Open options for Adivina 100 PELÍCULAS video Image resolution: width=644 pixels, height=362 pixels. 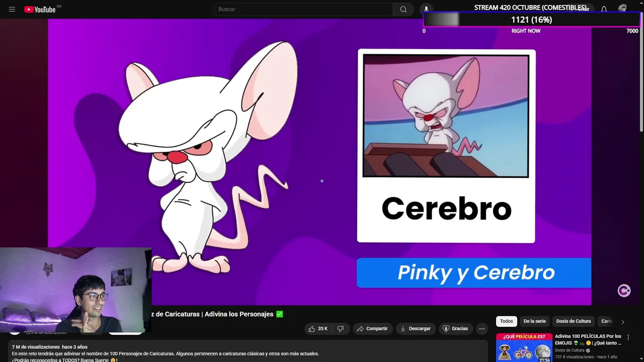628,337
